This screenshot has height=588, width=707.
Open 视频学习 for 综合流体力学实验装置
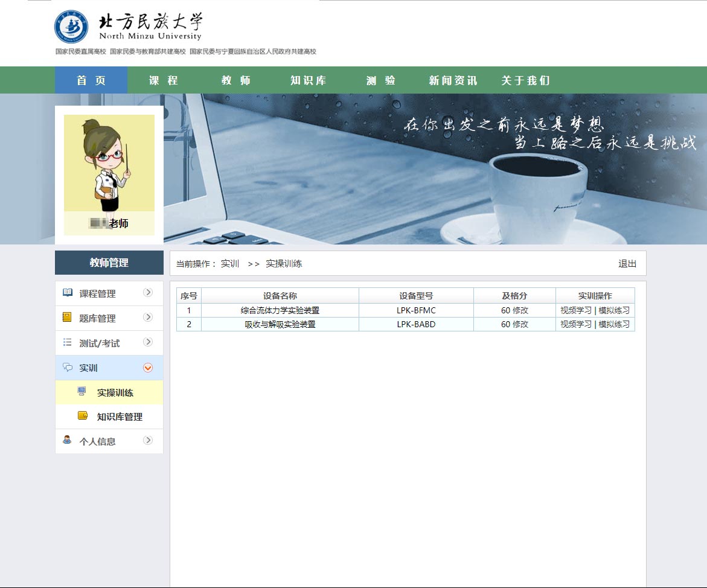[575, 310]
